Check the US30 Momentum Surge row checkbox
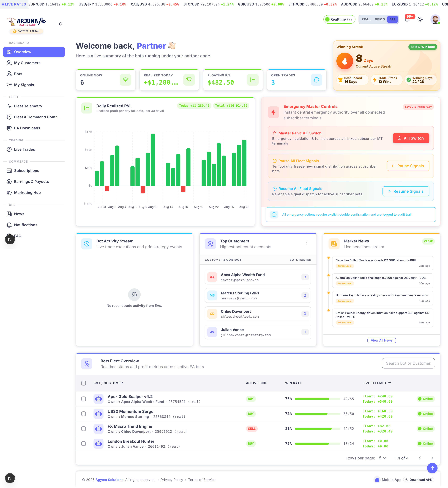Screen dimensions: 448x488 coord(84,414)
